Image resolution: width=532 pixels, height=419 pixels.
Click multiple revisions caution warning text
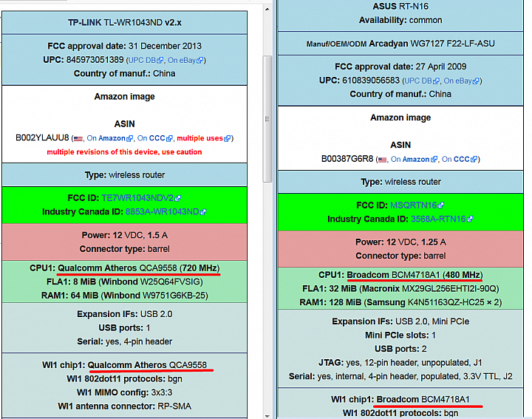(124, 152)
